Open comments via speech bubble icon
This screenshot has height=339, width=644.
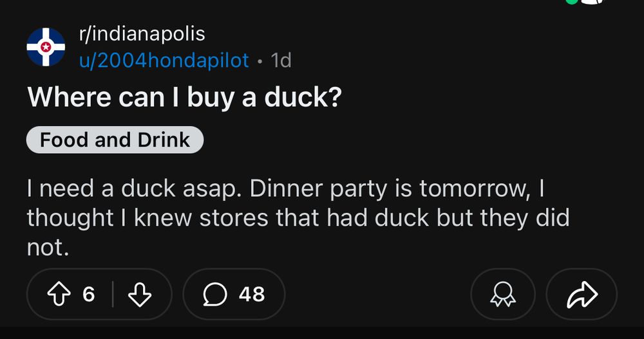point(215,294)
